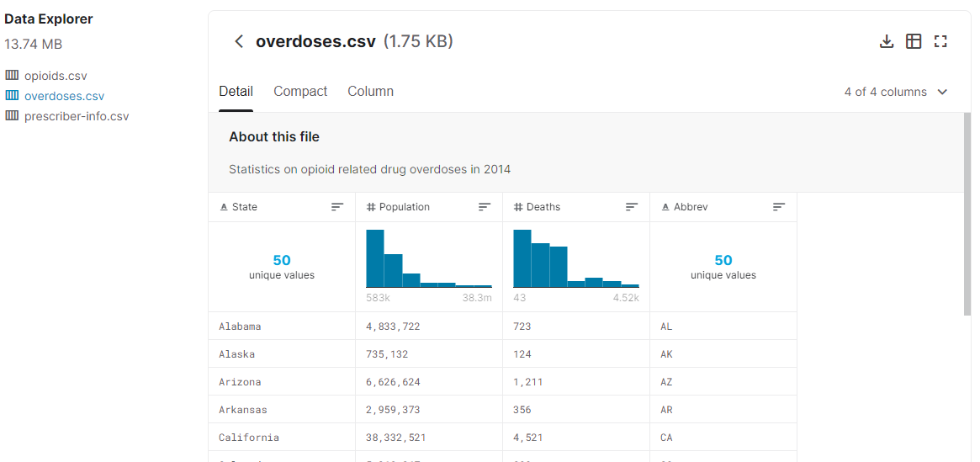Click the deaths value 124
This screenshot has width=980, height=462.
[522, 353]
